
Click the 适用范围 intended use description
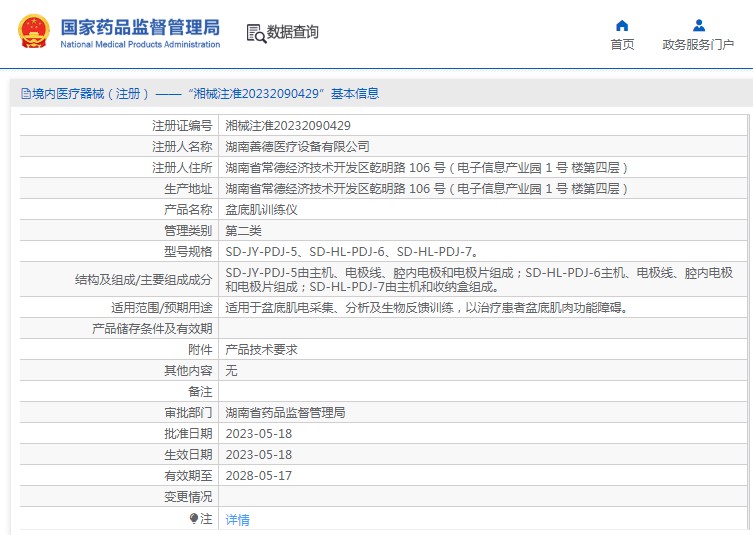(x=427, y=307)
